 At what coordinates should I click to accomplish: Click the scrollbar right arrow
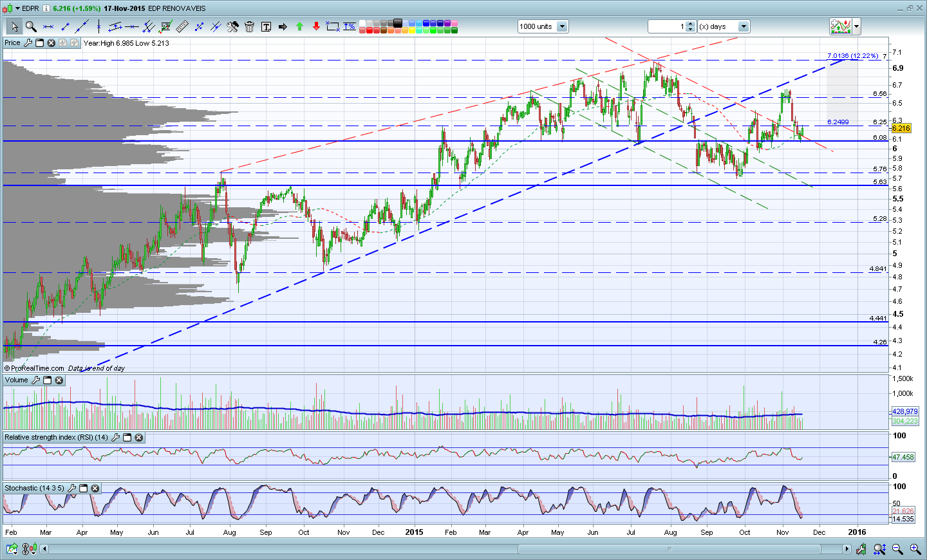[x=847, y=549]
